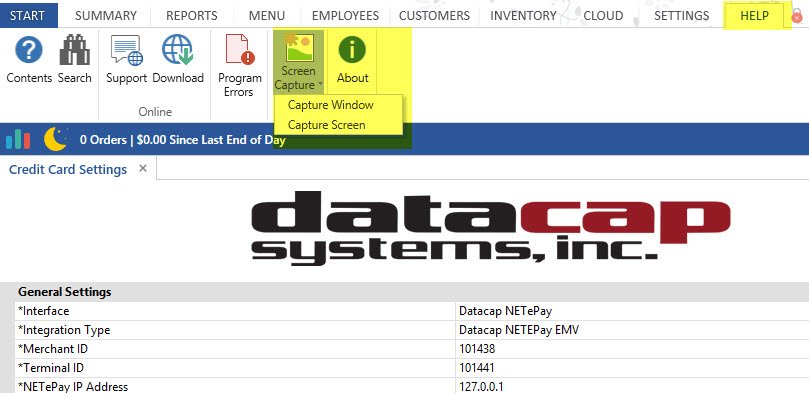
Task: Switch to the START tab
Action: coord(27,15)
